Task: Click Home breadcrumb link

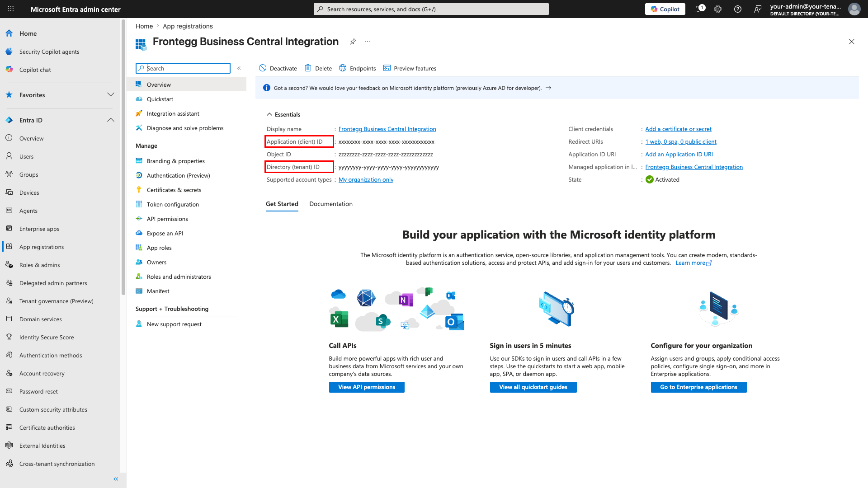Action: [x=144, y=26]
